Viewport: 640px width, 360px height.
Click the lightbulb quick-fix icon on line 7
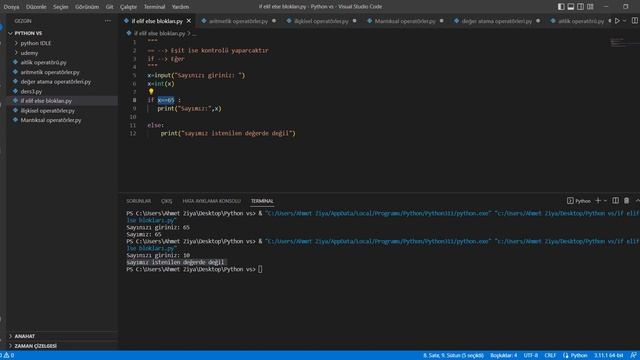(x=151, y=92)
